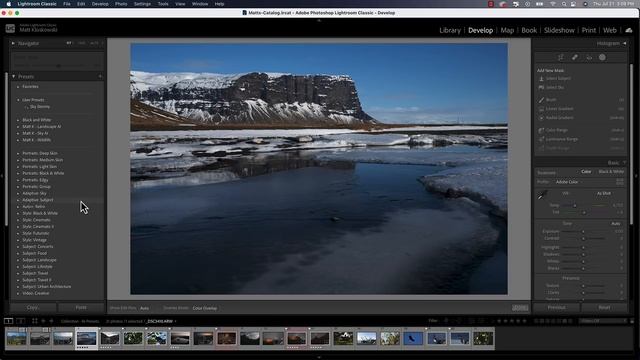Open the Filters Off dropdown in filmstrip
This screenshot has height=360, width=640.
point(602,321)
